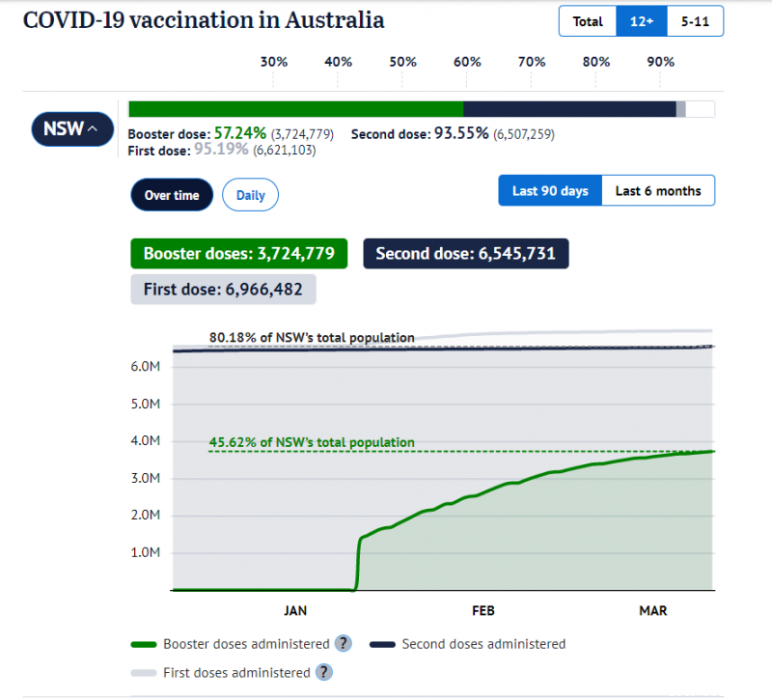Select the Last 90 days range

click(x=550, y=190)
